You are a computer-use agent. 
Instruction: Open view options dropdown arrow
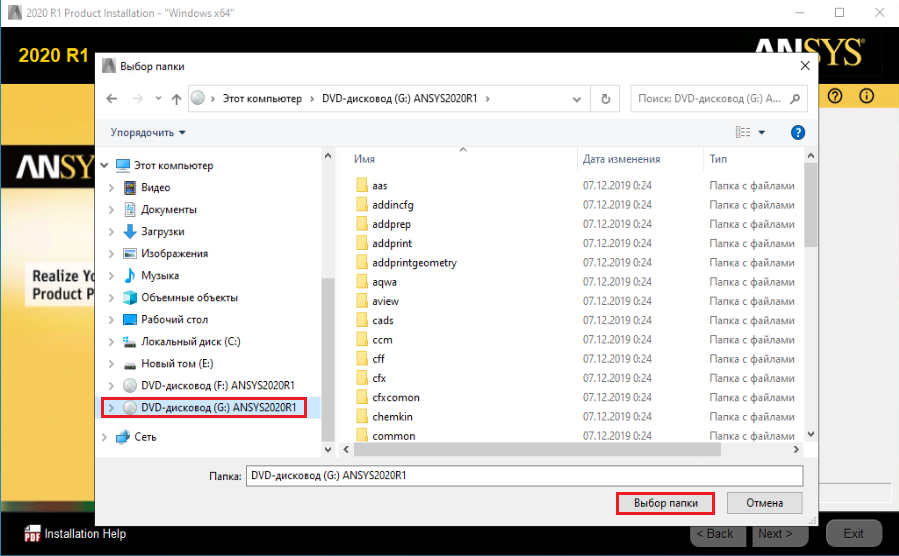(762, 132)
